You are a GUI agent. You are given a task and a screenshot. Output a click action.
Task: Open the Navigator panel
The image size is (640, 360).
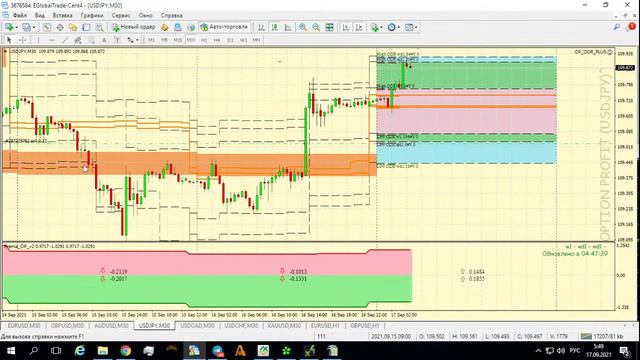(73, 27)
